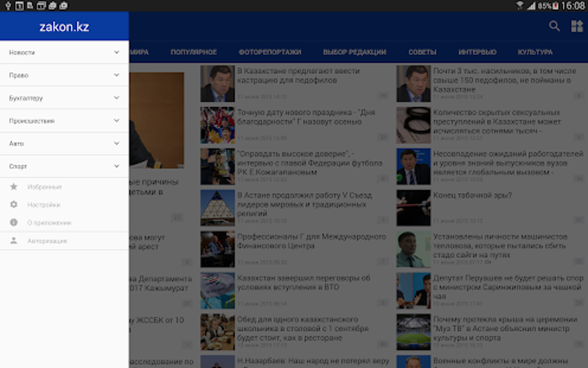Tap crowd thumbnail of Дня благодарности article
588x368 pixels.
(217, 125)
